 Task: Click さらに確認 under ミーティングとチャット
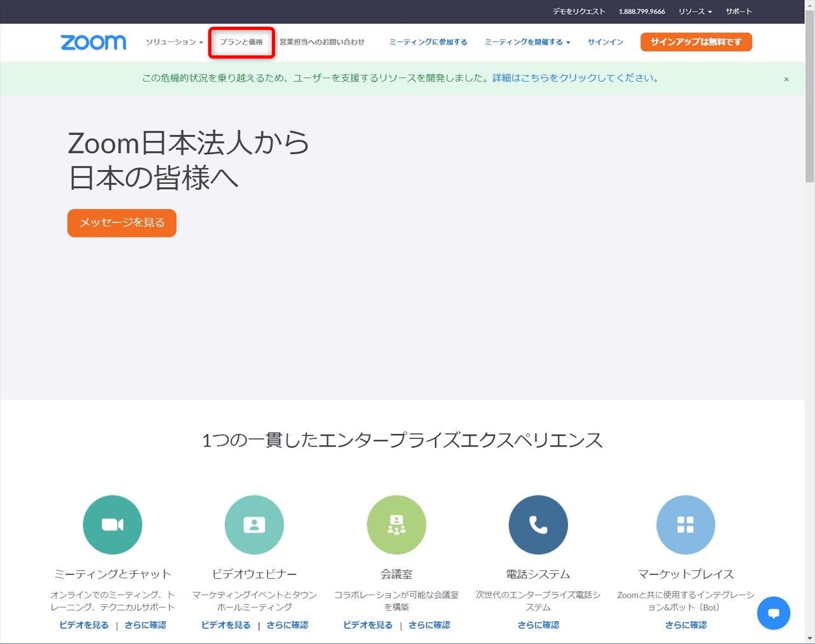[x=145, y=625]
